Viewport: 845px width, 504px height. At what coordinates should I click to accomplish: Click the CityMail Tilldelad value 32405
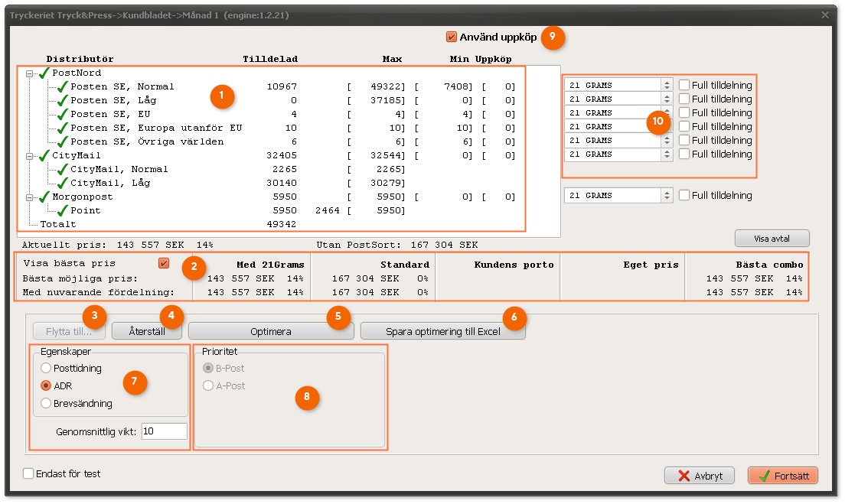[x=282, y=155]
